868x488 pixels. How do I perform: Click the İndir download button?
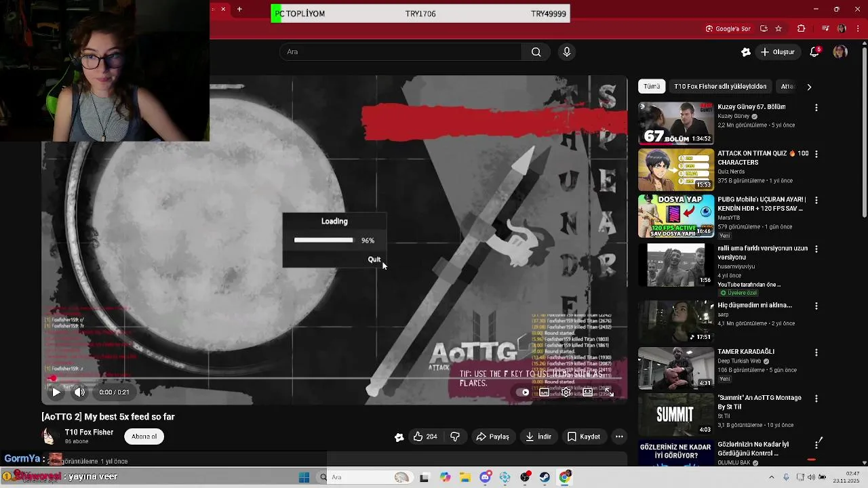pos(538,436)
